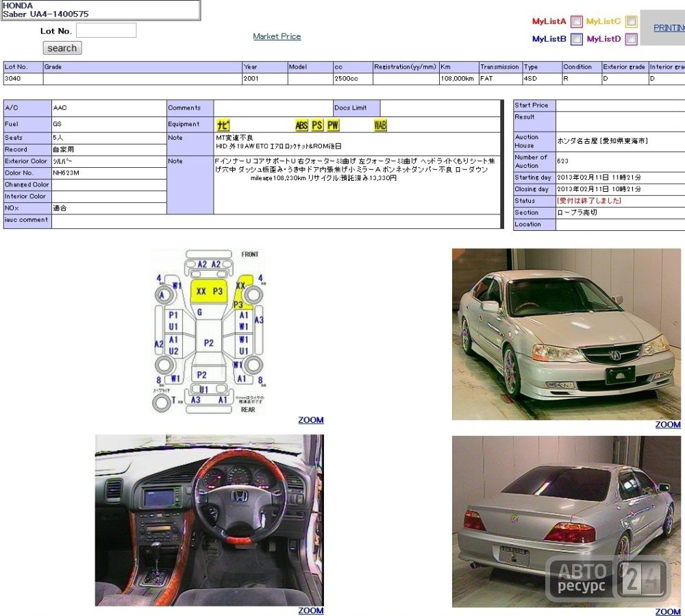Tick the MyListC checkbox
Screen dimensions: 685x616
[631, 21]
